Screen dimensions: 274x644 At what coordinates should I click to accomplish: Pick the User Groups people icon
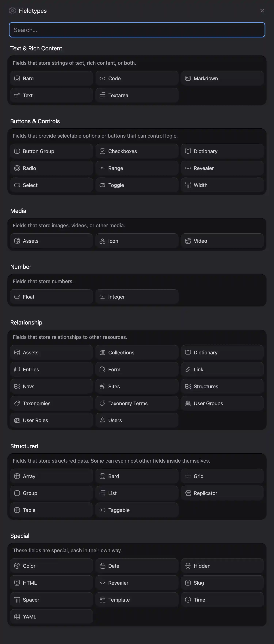pos(188,404)
